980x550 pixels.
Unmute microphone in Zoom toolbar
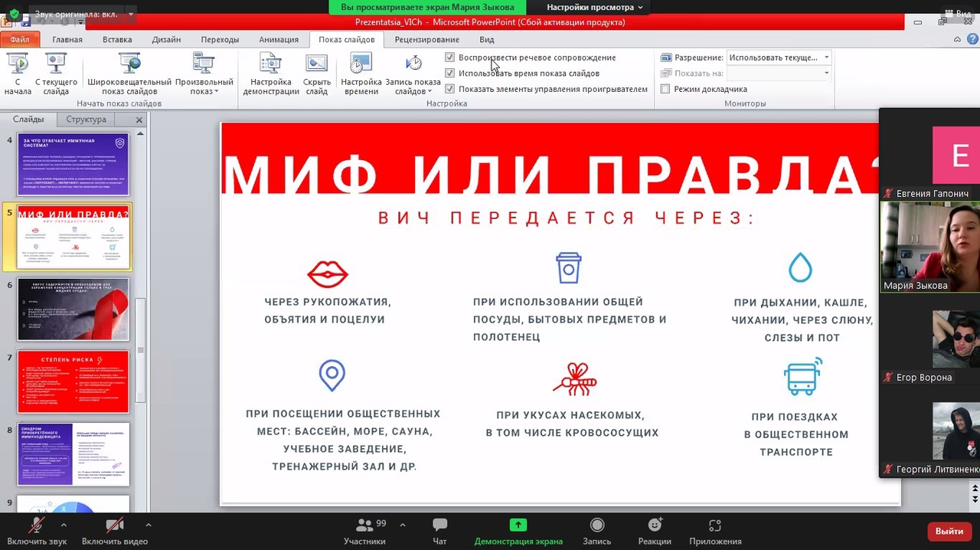(x=36, y=531)
